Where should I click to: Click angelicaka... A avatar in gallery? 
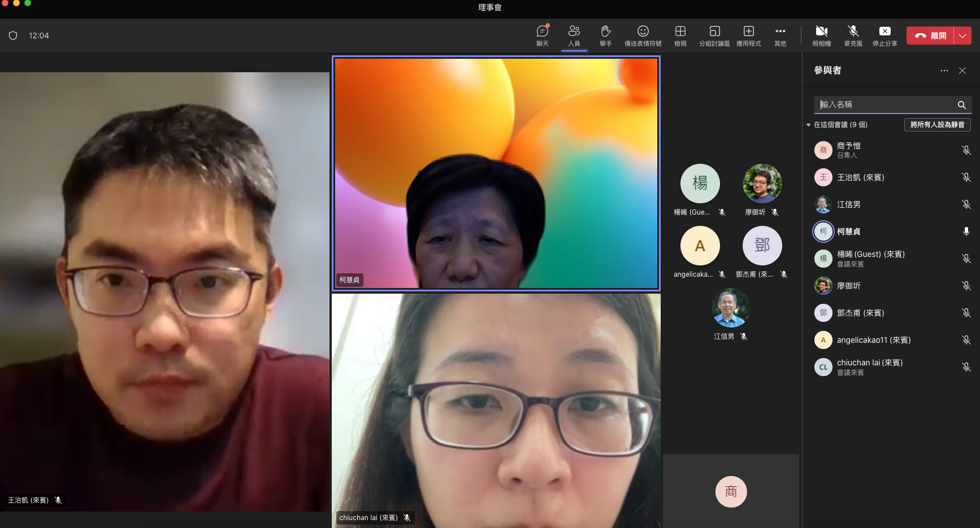click(x=700, y=246)
